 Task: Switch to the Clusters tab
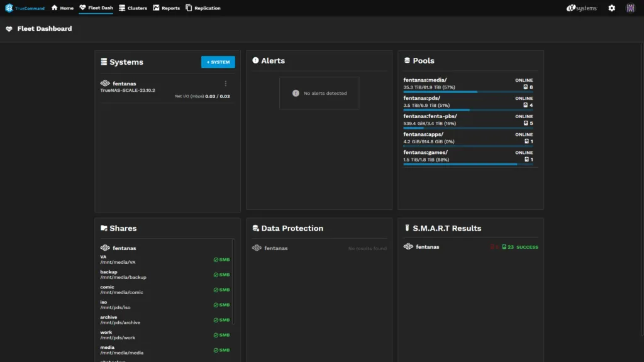point(133,8)
